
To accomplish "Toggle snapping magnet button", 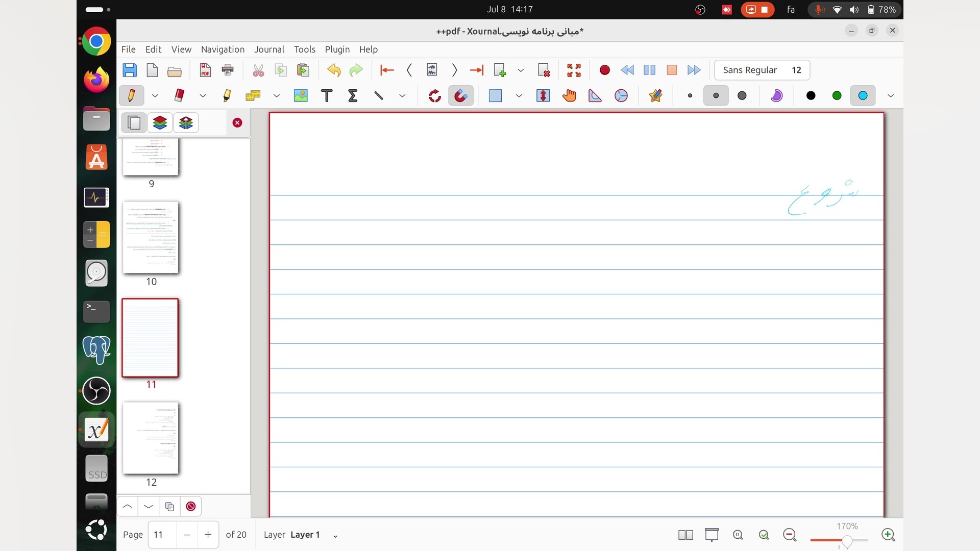I will [x=460, y=95].
